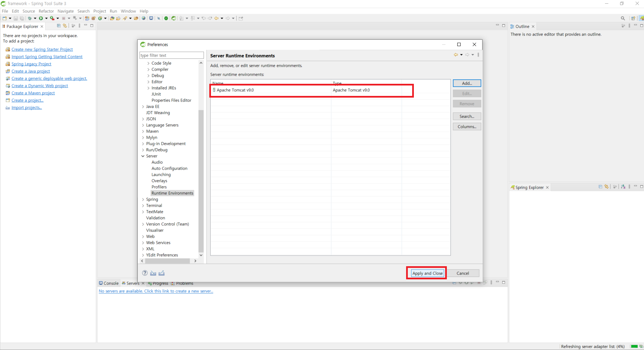The width and height of the screenshot is (644, 350).
Task: Open Package Explorer view menu dots
Action: click(79, 26)
